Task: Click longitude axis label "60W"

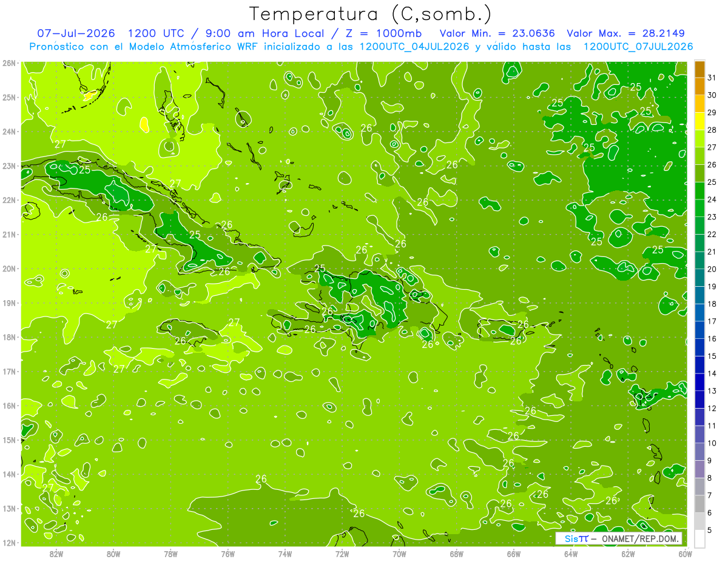Action: (x=685, y=554)
